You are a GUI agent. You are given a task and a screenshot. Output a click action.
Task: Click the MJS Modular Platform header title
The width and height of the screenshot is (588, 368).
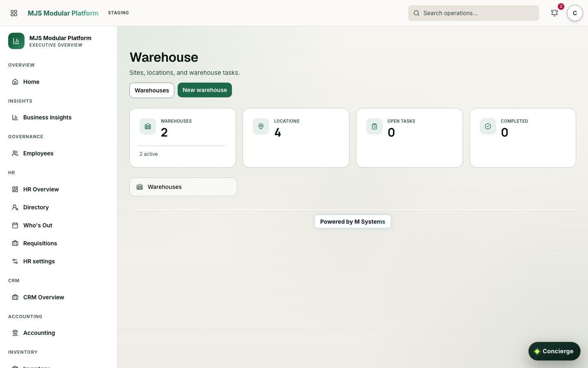pos(63,13)
